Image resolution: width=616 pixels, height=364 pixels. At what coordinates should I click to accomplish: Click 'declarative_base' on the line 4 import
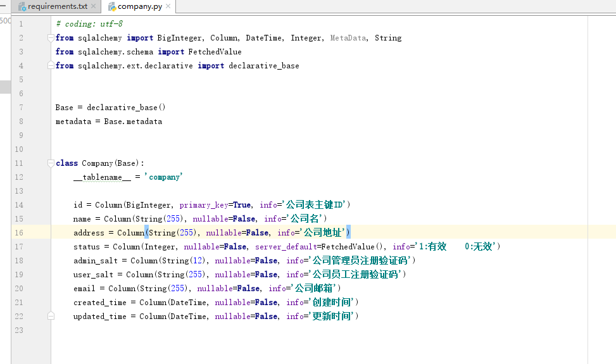pyautogui.click(x=264, y=66)
